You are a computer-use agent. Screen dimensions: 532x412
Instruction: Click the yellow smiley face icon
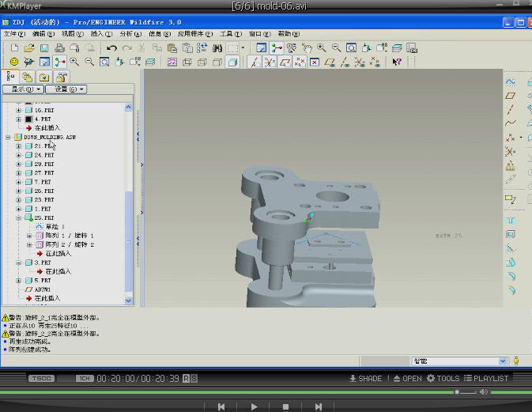(14, 62)
